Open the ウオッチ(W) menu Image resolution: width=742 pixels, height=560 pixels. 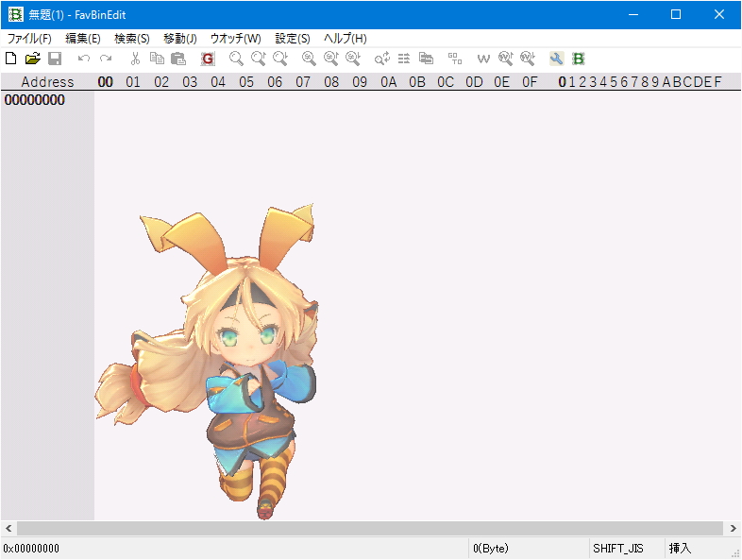236,39
